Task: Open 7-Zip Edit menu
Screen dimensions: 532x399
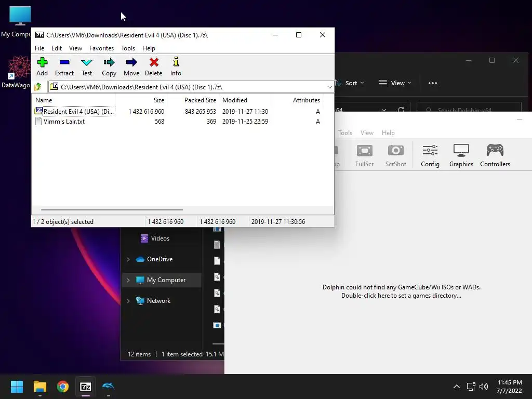Action: (56, 48)
